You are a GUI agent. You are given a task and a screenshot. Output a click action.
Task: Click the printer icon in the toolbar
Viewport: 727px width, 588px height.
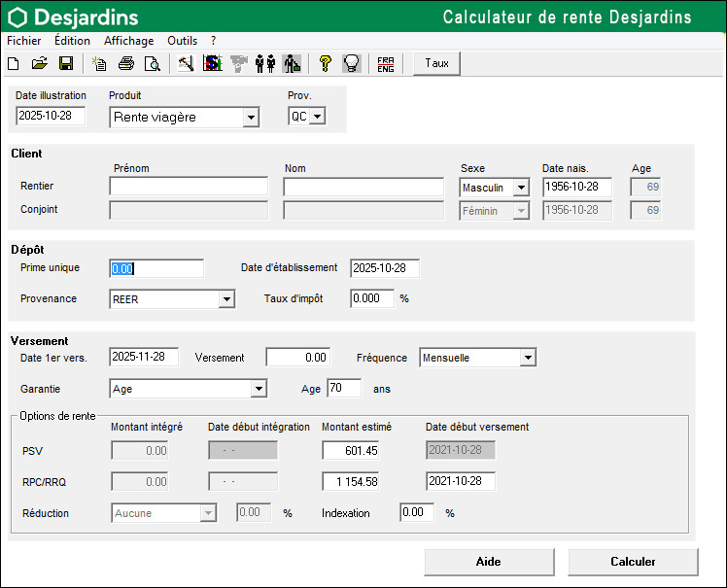pos(125,64)
